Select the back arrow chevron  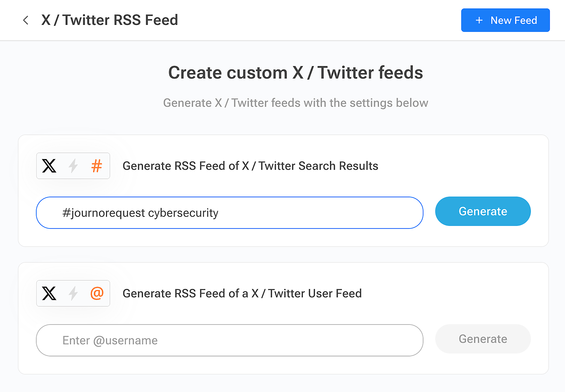(x=26, y=20)
